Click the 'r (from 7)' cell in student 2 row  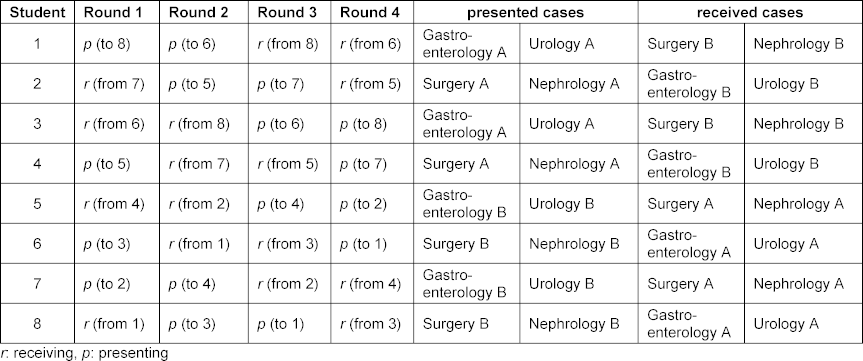[114, 84]
